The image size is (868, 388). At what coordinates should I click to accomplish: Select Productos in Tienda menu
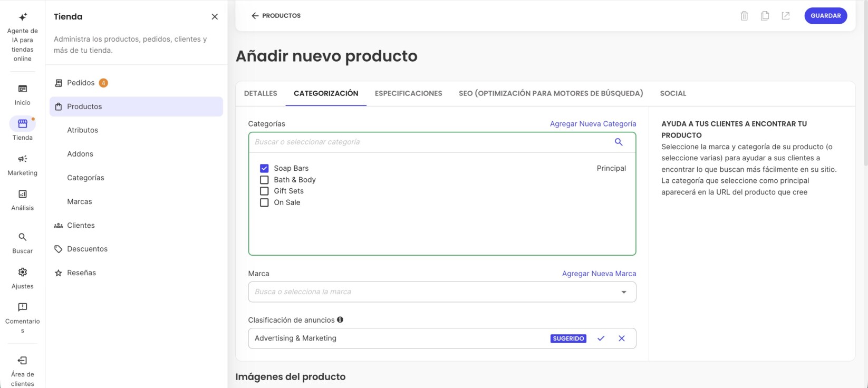point(137,106)
